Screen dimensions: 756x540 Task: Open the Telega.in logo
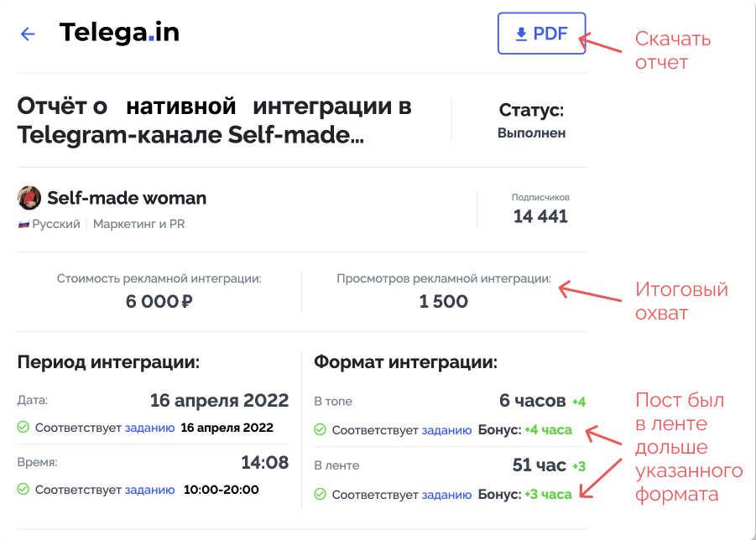click(x=119, y=32)
